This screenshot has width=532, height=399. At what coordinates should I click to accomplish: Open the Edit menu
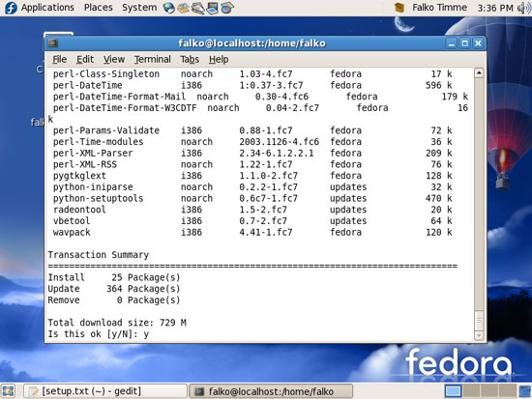[x=85, y=59]
